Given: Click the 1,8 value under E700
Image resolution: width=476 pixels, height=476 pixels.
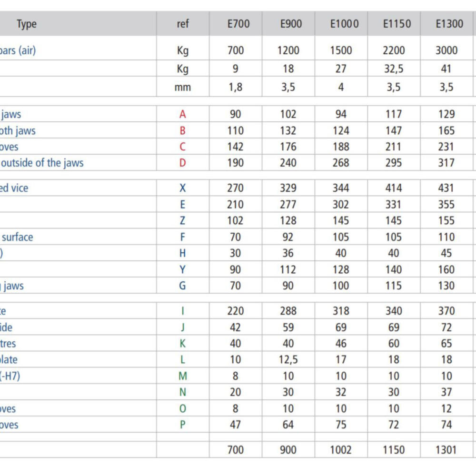Looking at the screenshot, I should pyautogui.click(x=236, y=87).
